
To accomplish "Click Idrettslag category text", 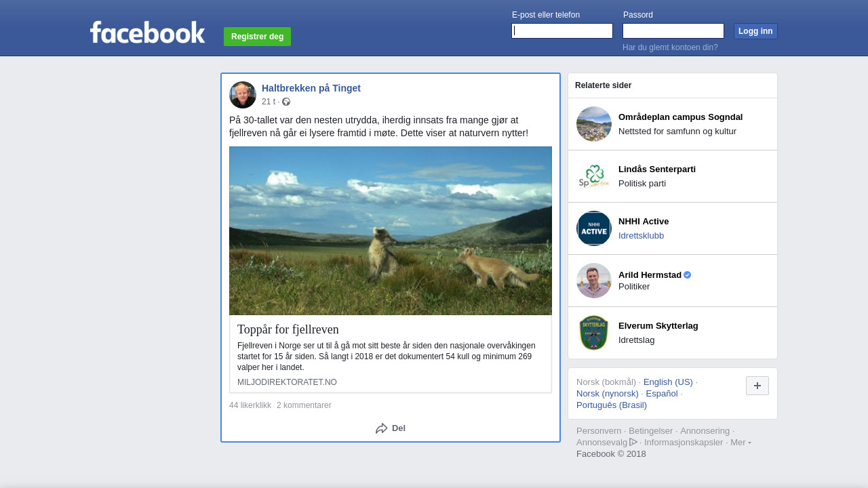I will coord(637,340).
